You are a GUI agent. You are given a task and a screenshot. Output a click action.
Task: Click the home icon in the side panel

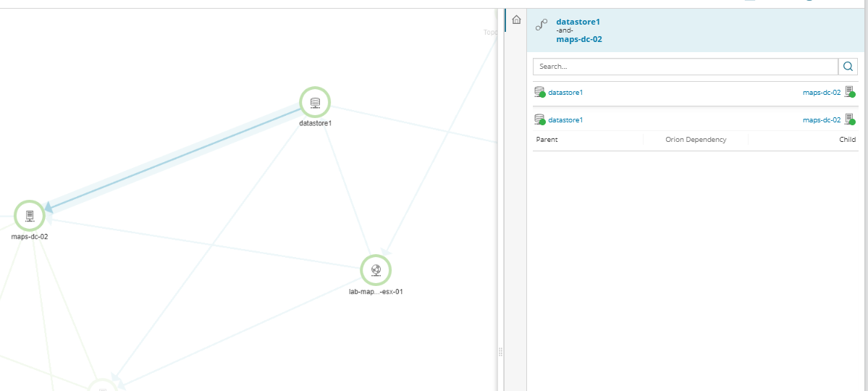coord(516,20)
